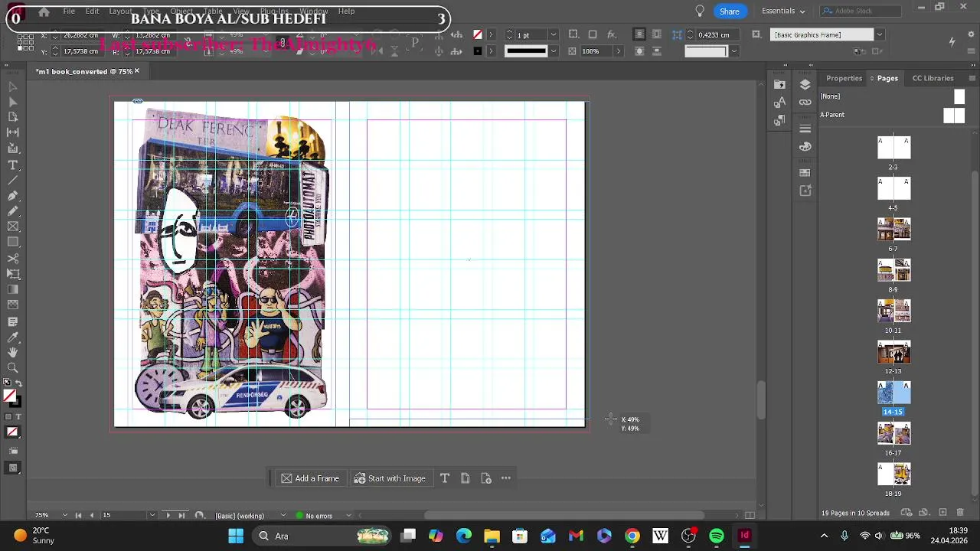Select the Pencil tool
The height and width of the screenshot is (551, 980).
[13, 211]
